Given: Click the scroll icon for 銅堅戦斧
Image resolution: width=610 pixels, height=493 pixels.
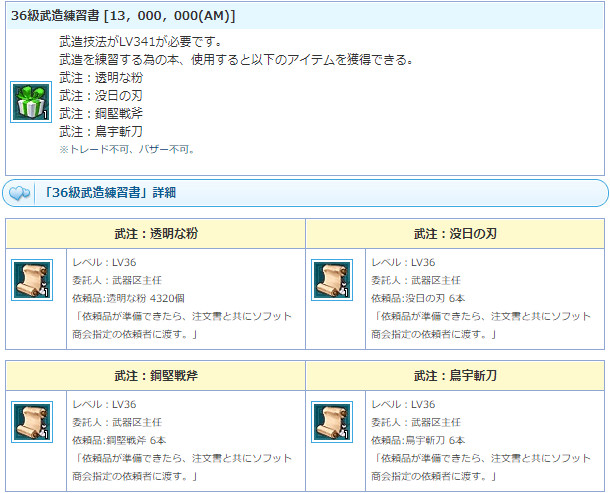Looking at the screenshot, I should [32, 422].
